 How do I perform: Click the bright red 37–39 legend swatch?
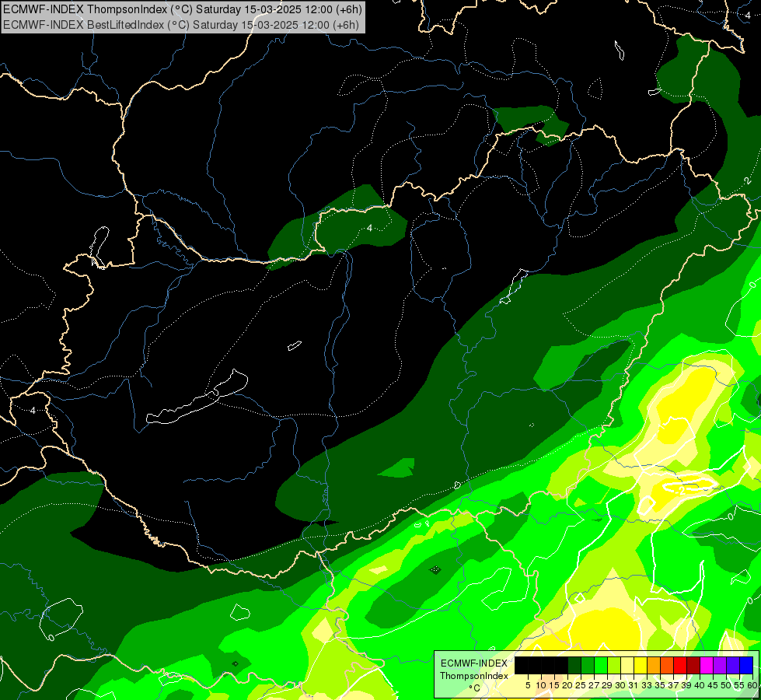(x=680, y=666)
